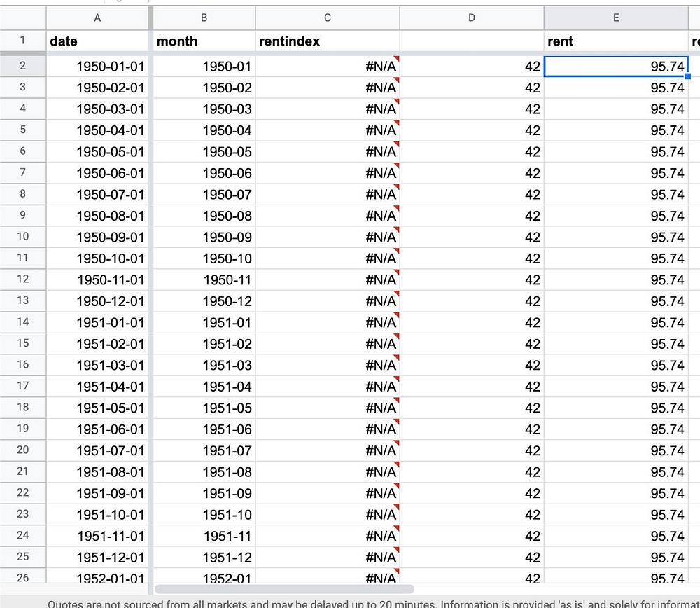Select column E header
The image size is (700, 608).
coord(616,18)
